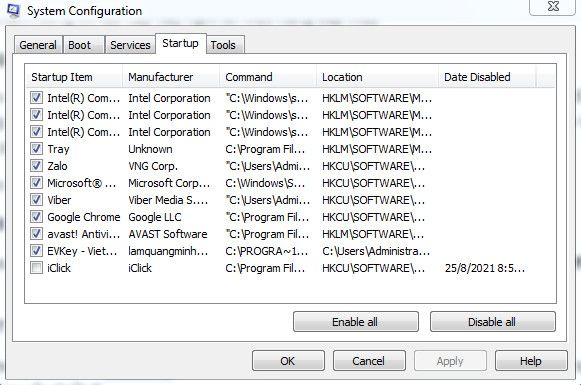Click the Microsoft Corp… manufacturer cell
This screenshot has width=581, height=385.
click(x=169, y=183)
